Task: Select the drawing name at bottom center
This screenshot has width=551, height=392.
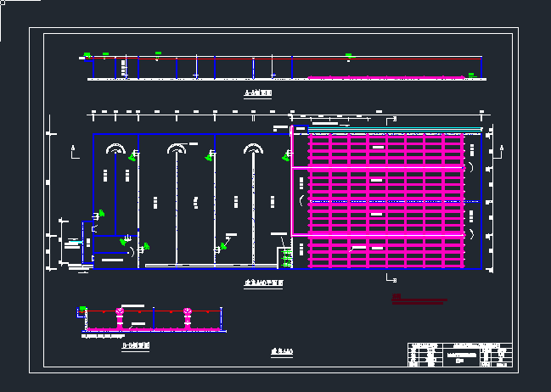Action: pos(281,350)
